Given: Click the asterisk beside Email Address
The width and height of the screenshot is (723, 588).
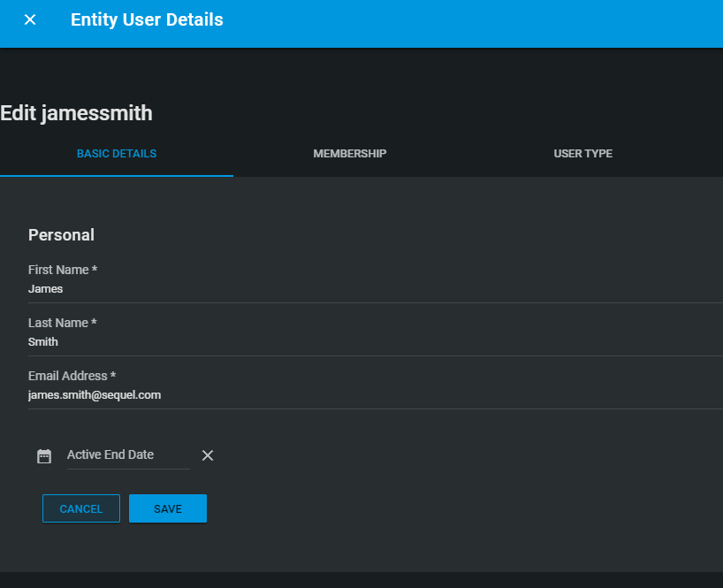Looking at the screenshot, I should click(113, 376).
